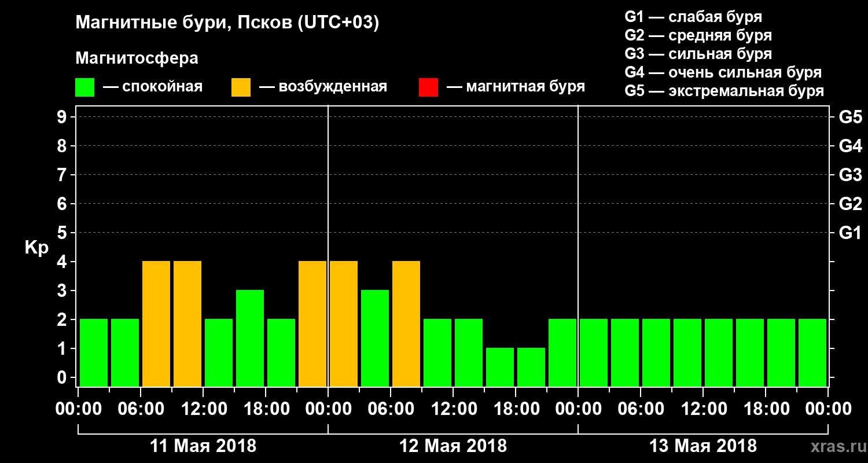Screen dimensions: 868x463
Task: Click the '12:00' time label under 13 May
Action: point(703,409)
